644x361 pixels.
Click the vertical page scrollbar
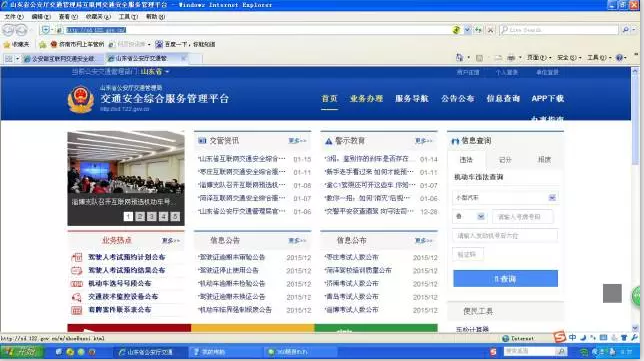pos(636,197)
